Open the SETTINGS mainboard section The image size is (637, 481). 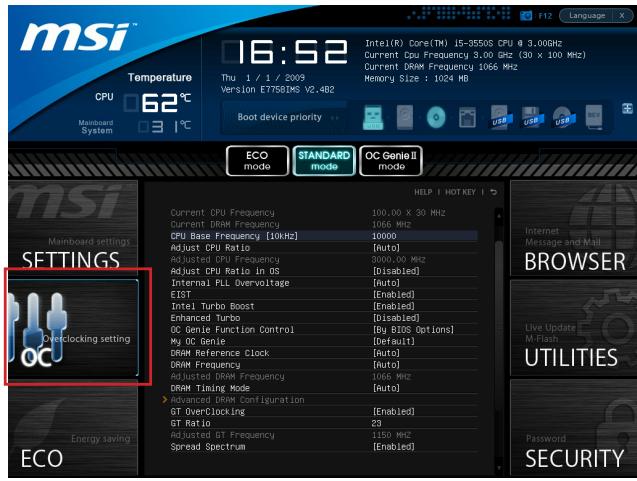(73, 228)
